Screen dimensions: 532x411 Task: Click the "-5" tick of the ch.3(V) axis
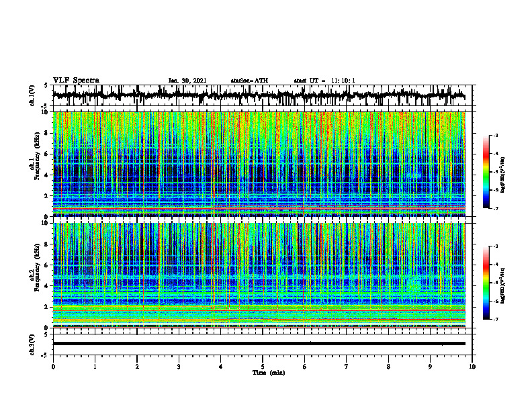click(x=45, y=355)
